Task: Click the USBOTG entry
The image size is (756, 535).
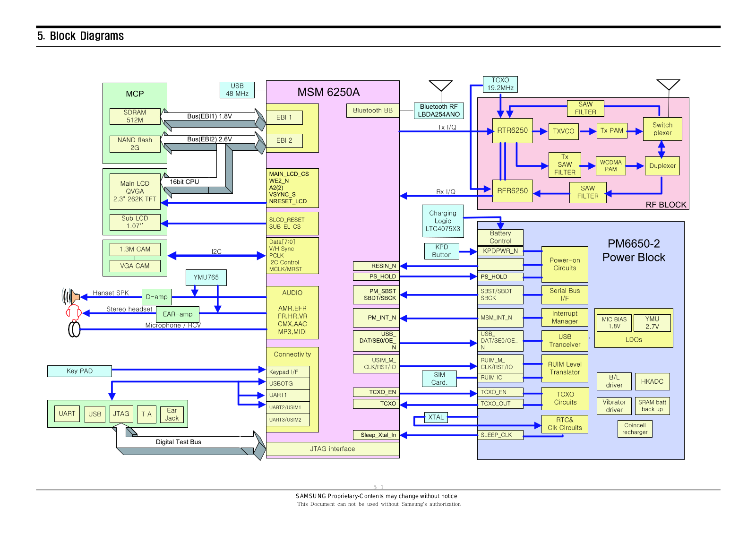Action: tap(288, 384)
